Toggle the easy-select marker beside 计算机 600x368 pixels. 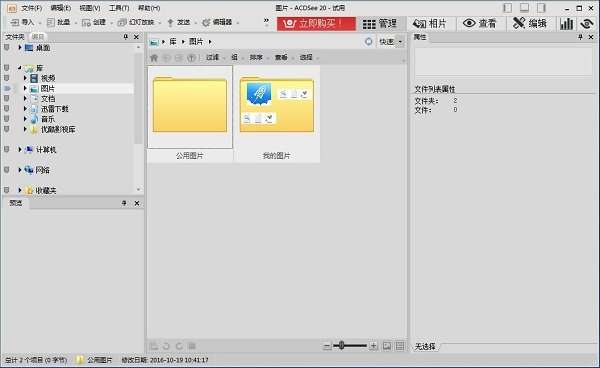[7, 150]
